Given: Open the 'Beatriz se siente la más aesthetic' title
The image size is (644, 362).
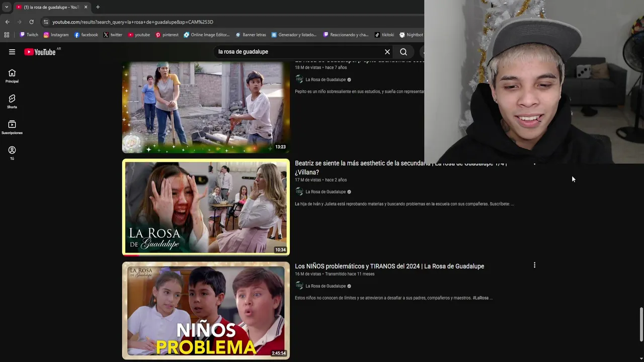Looking at the screenshot, I should pyautogui.click(x=400, y=167).
